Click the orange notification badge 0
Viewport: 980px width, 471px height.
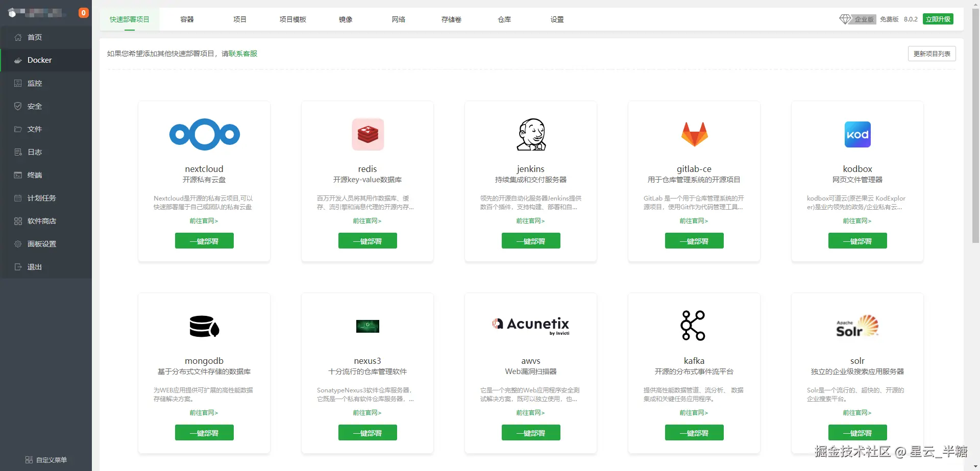(x=84, y=13)
